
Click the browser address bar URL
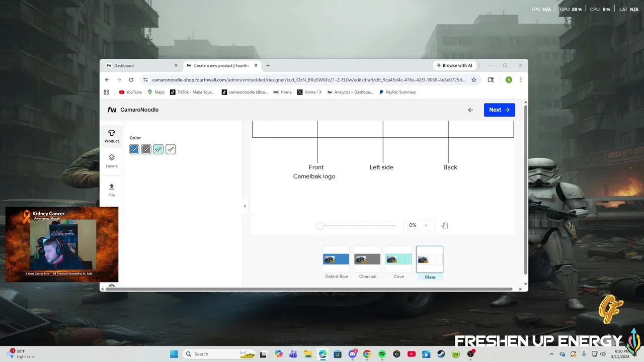(x=308, y=79)
